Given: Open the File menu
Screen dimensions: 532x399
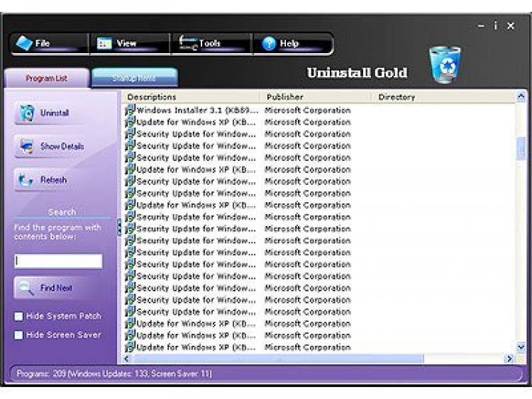Looking at the screenshot, I should click(x=50, y=43).
